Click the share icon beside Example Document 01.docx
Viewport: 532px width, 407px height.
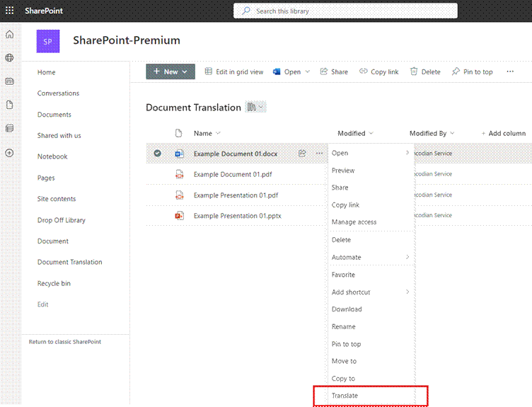[302, 153]
